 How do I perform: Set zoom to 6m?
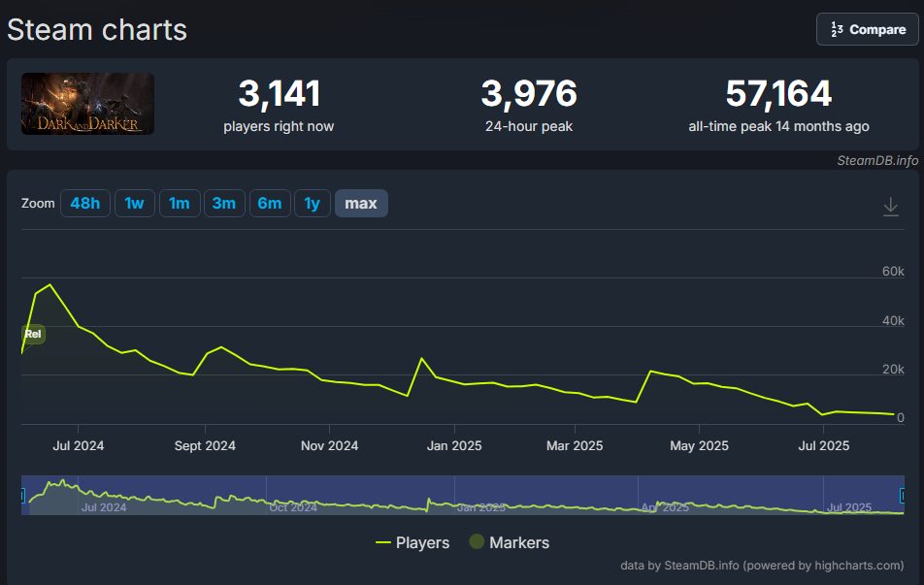(269, 204)
